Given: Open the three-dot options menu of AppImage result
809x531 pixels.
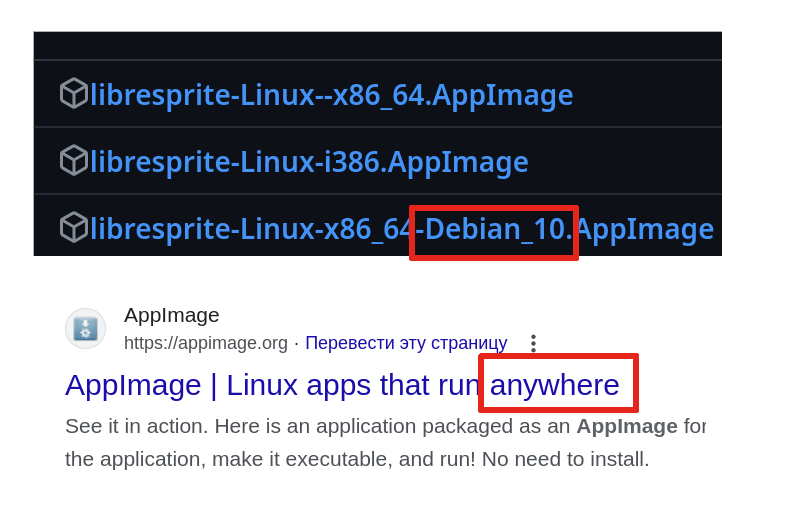Looking at the screenshot, I should coord(533,343).
